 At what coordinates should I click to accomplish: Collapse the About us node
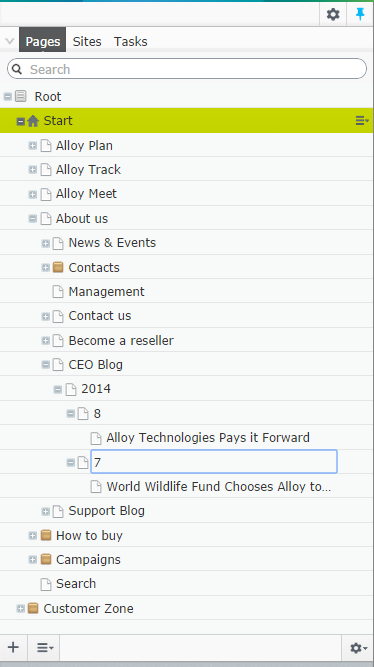pos(32,219)
